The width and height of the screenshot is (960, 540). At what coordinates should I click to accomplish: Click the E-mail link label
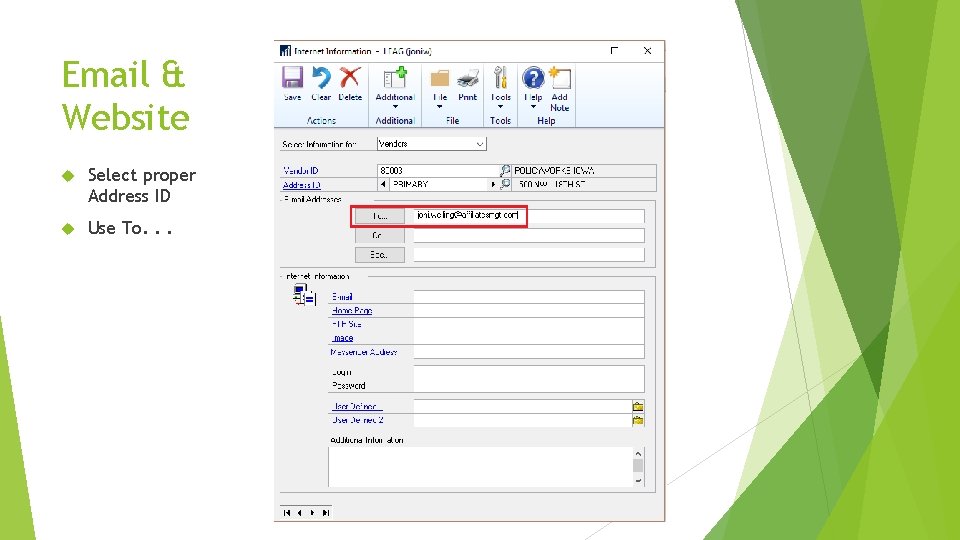tap(342, 296)
